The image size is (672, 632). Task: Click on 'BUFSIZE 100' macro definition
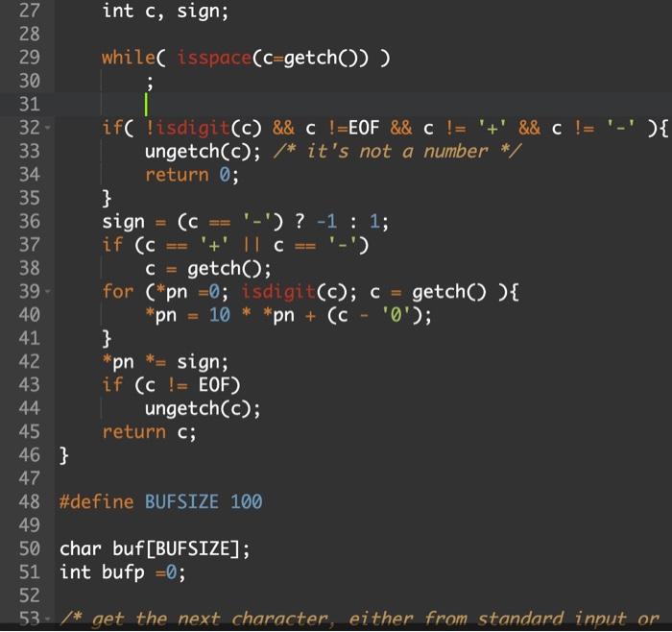pyautogui.click(x=204, y=501)
